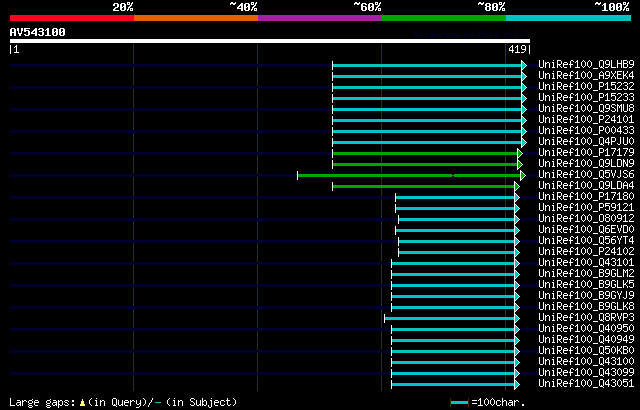Select hit UniRef100_P15233
The height and width of the screenshot is (410, 640).
coord(586,98)
